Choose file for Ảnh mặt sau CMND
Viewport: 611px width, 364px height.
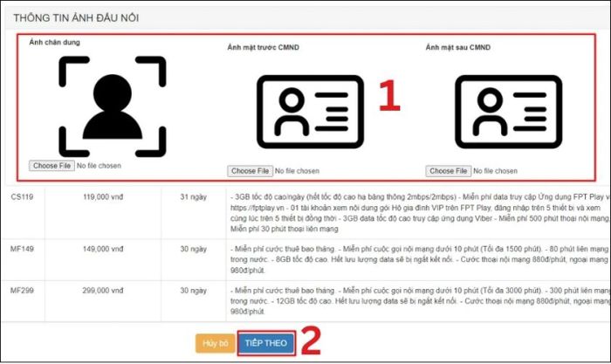tap(448, 171)
